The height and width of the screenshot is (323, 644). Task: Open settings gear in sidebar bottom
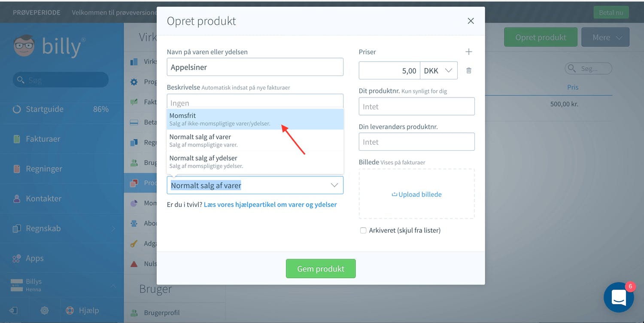[45, 310]
